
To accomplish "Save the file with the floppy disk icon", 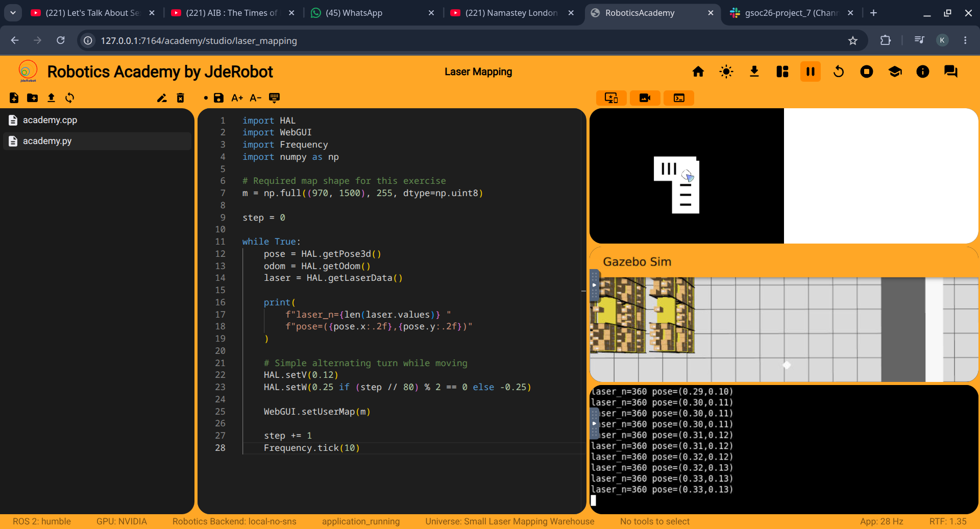I will 218,98.
